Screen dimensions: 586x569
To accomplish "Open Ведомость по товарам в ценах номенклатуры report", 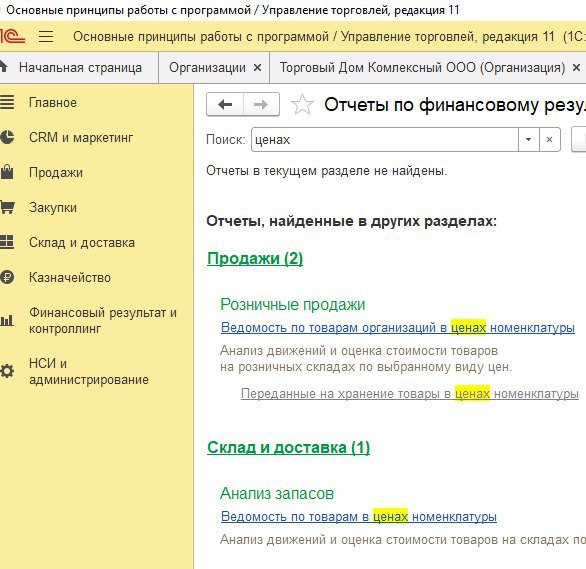I will (x=359, y=516).
